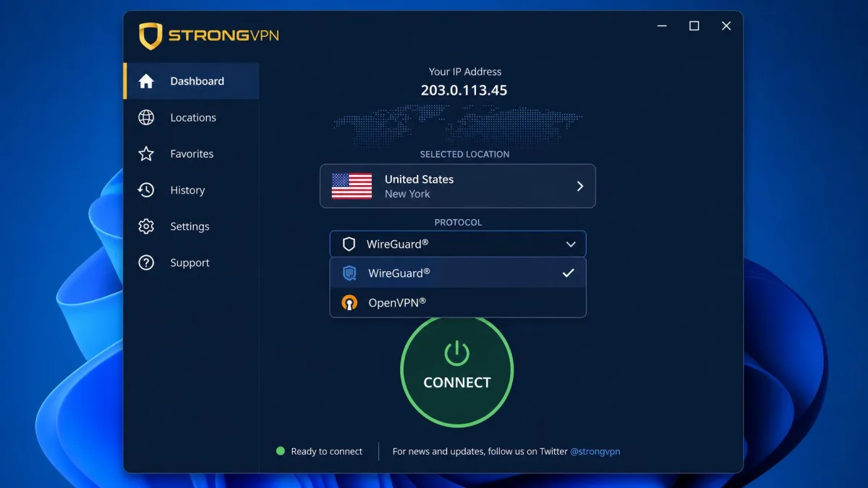Maximize the StrongVPN window

pyautogui.click(x=694, y=26)
